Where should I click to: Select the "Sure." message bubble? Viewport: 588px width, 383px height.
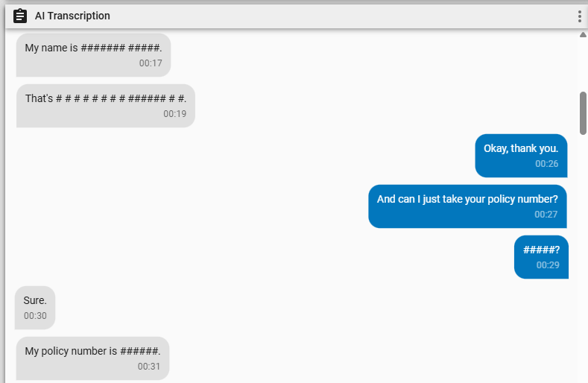click(x=35, y=308)
